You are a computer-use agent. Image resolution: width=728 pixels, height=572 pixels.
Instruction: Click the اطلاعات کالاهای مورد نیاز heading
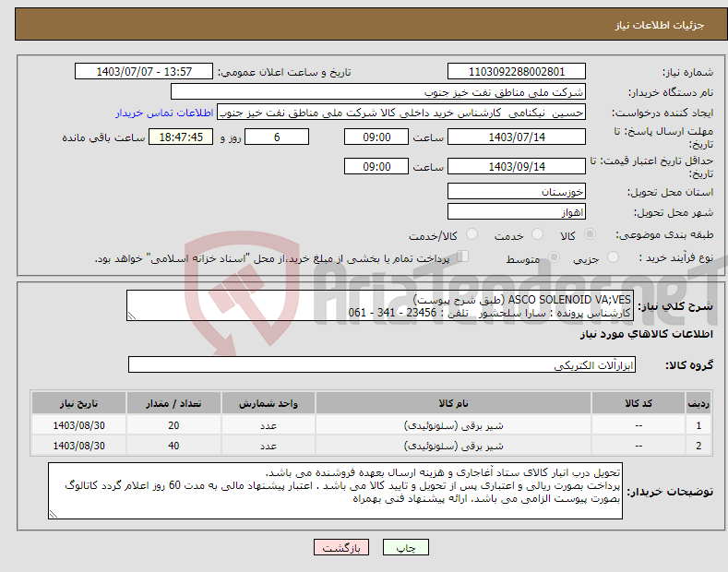(646, 334)
